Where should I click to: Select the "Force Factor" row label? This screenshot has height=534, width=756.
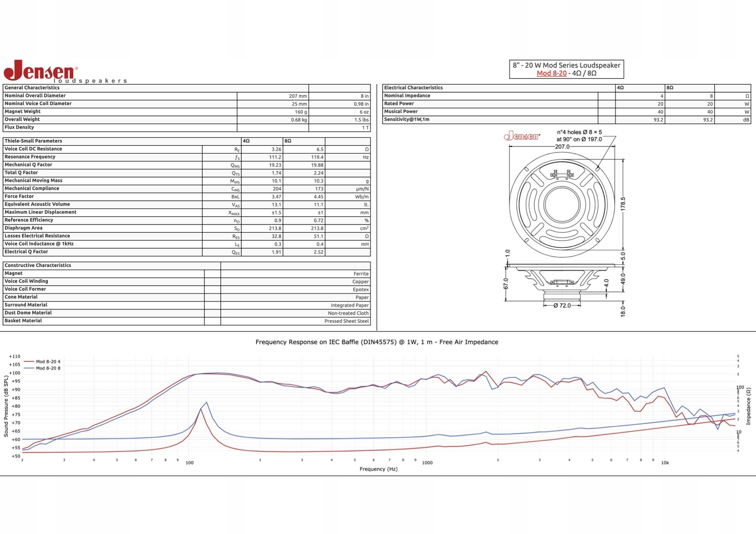click(x=19, y=197)
